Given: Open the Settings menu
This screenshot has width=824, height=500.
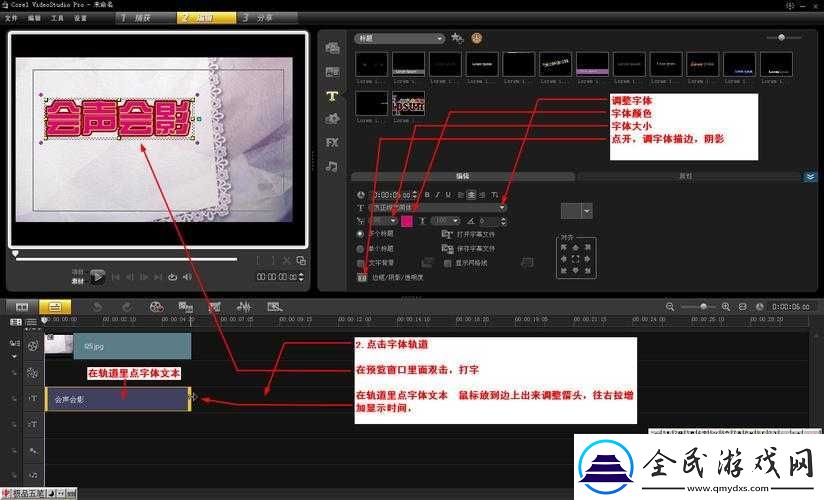Looking at the screenshot, I should pos(80,18).
